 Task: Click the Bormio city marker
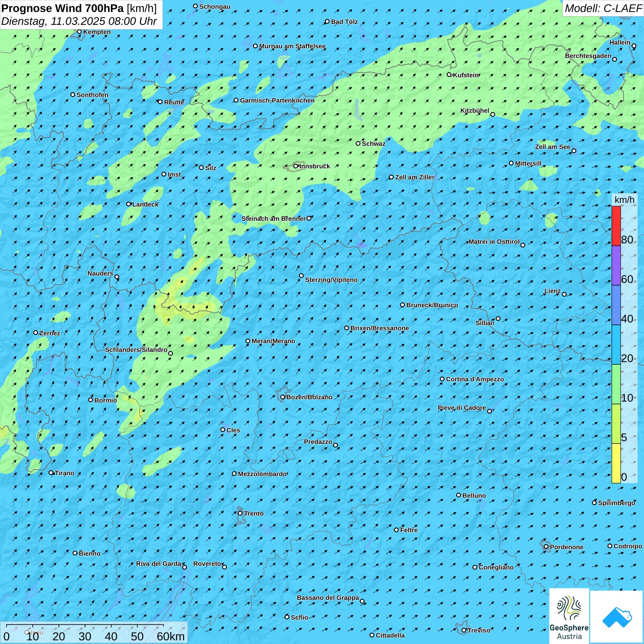point(91,400)
